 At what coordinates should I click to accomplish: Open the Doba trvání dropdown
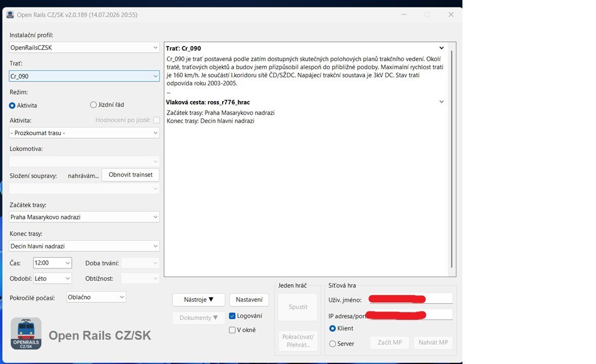point(140,263)
